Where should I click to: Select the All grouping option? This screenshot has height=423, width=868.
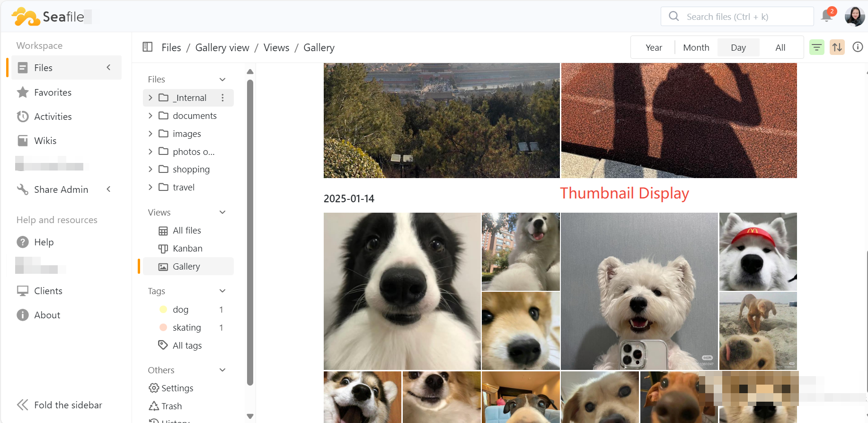[780, 48]
